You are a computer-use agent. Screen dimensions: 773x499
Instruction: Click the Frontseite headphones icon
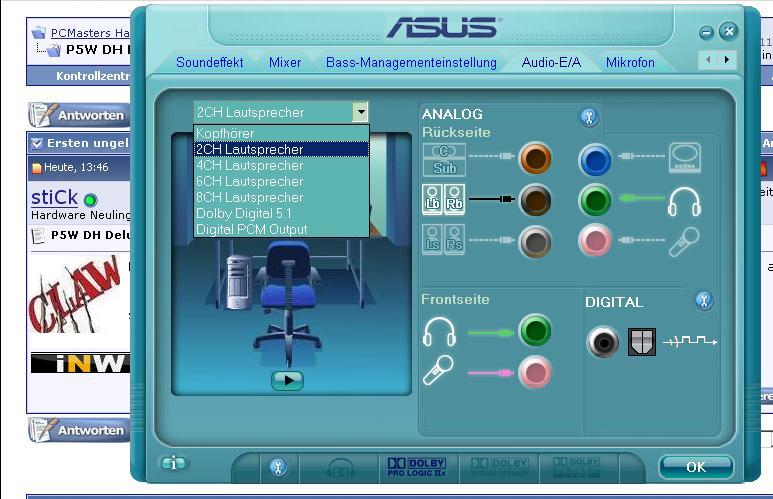click(x=439, y=331)
